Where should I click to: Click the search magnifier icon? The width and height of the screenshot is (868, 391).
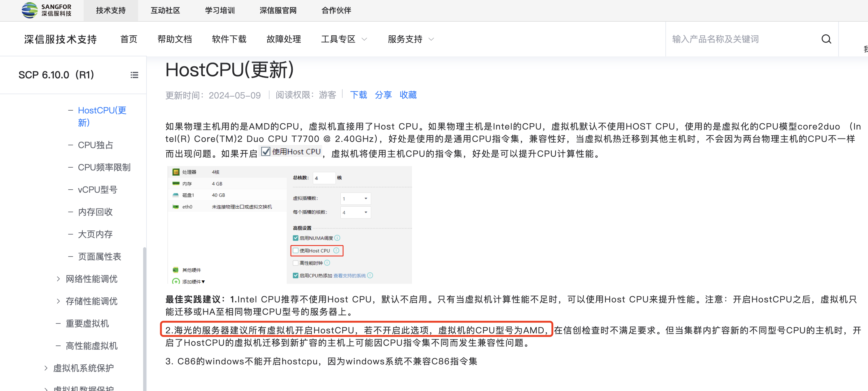(x=826, y=39)
